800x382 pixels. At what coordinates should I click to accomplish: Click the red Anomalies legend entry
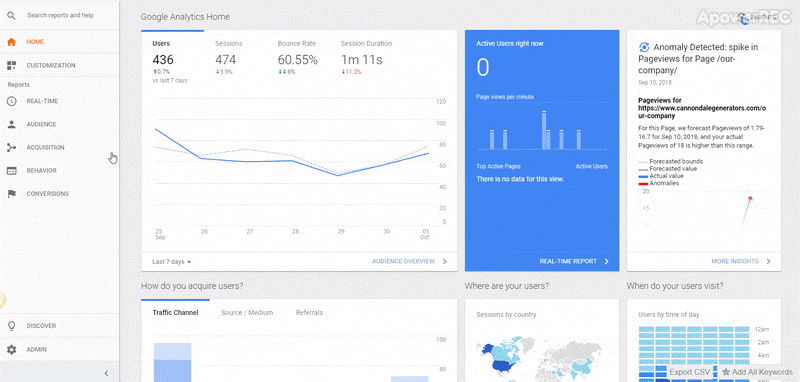(659, 183)
